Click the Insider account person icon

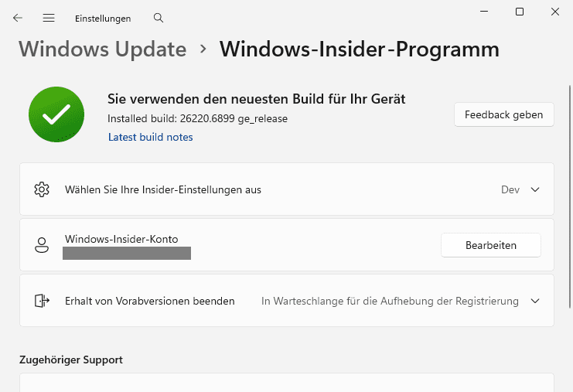tap(42, 245)
